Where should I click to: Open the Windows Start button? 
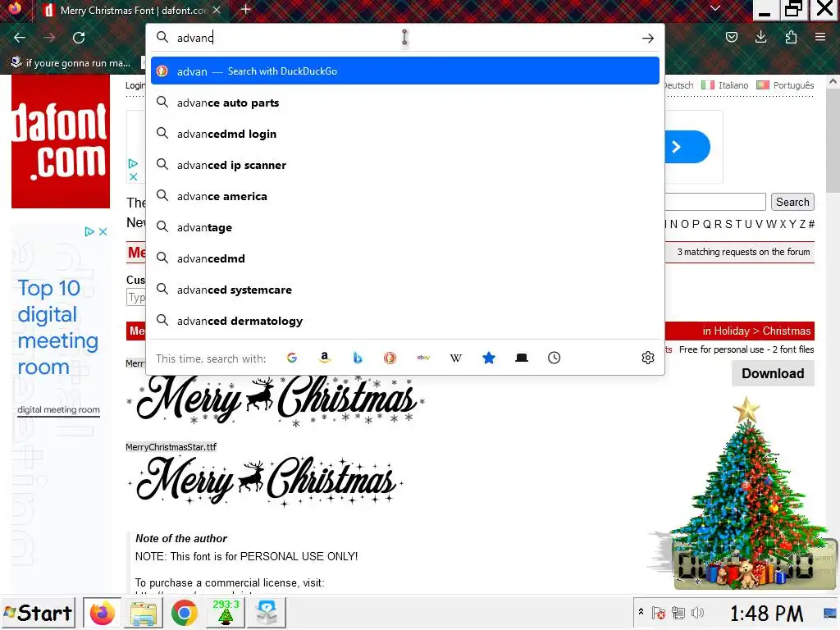click(x=38, y=613)
